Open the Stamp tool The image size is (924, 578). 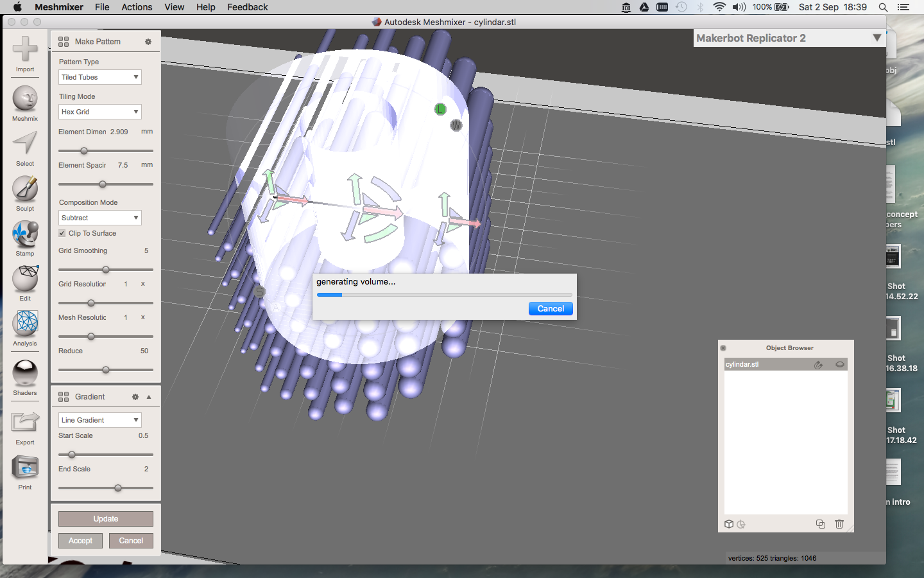point(25,238)
